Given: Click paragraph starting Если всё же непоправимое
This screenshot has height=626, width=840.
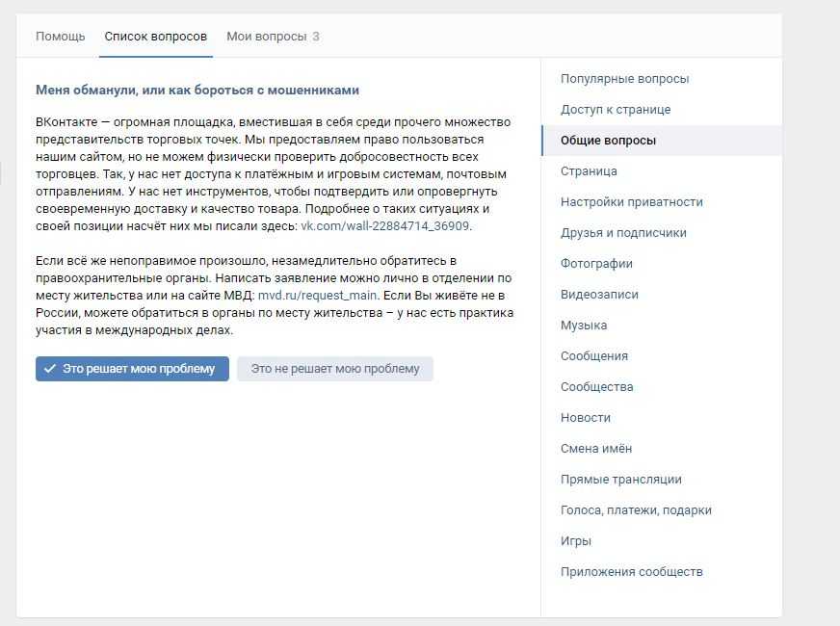Looking at the screenshot, I should (275, 296).
